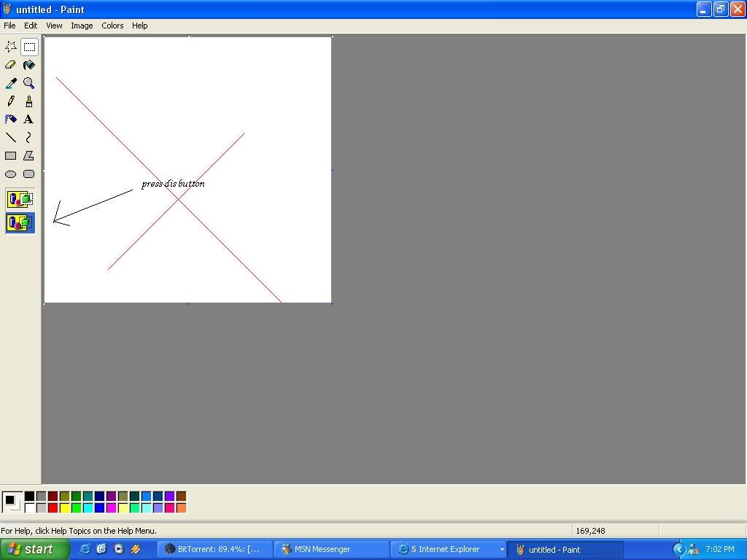
Task: Open the Help menu
Action: point(139,26)
